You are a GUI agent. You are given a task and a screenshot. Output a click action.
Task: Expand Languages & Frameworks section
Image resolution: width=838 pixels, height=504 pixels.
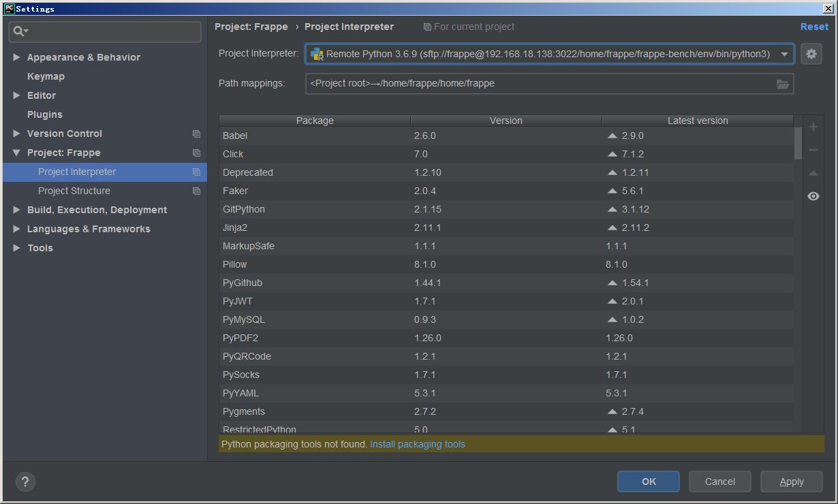tap(16, 229)
